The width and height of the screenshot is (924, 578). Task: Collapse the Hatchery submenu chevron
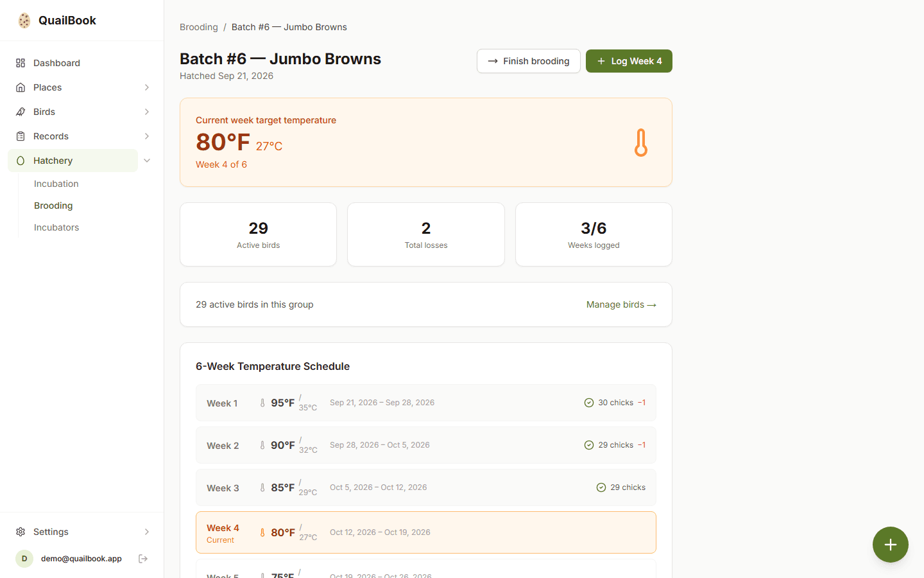[x=147, y=161]
